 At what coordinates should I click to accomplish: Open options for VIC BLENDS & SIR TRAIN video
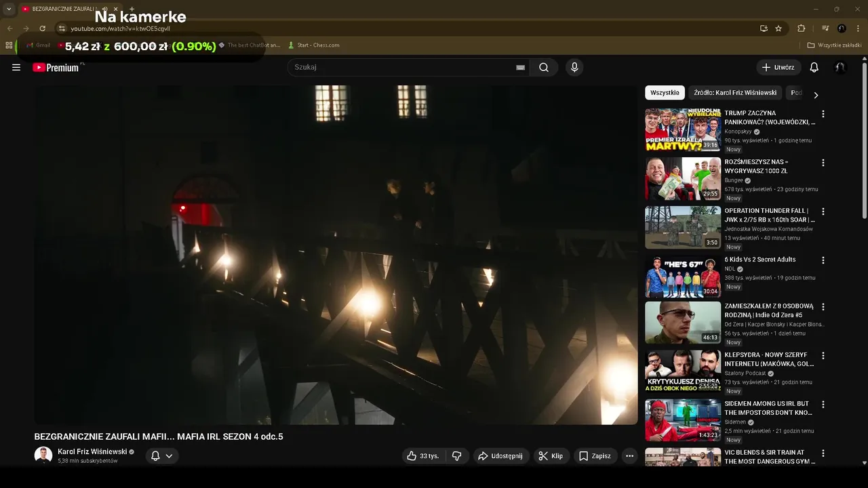click(x=823, y=453)
